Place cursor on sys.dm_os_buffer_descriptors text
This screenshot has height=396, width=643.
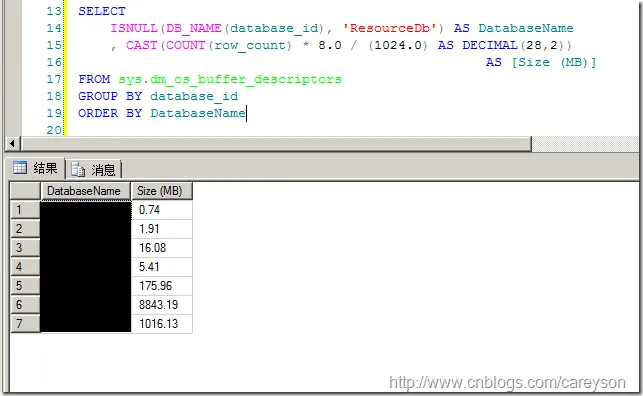tap(230, 79)
